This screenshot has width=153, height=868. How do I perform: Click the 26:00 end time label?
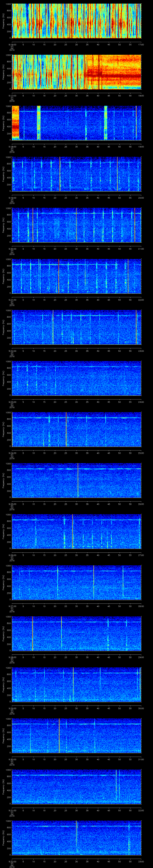(141, 504)
